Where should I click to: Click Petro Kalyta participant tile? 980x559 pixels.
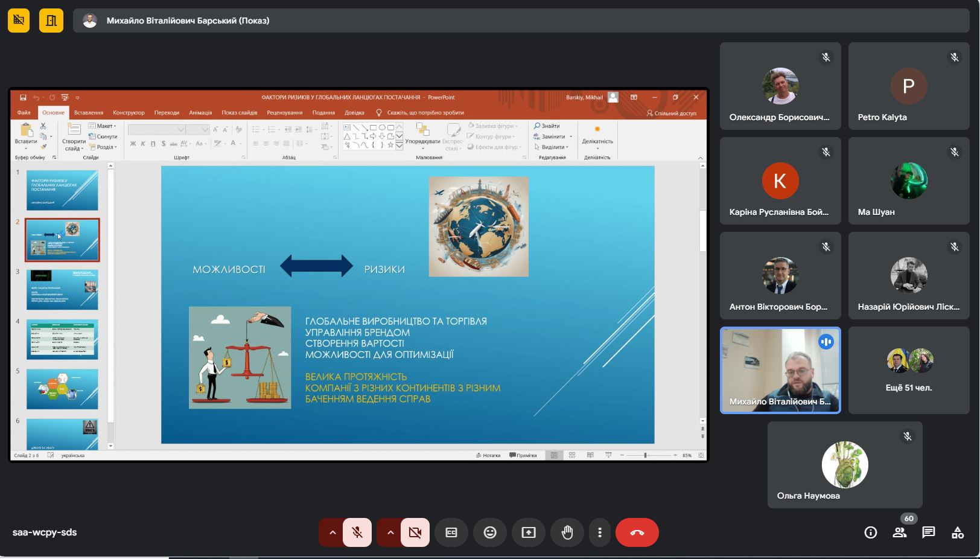(x=908, y=86)
